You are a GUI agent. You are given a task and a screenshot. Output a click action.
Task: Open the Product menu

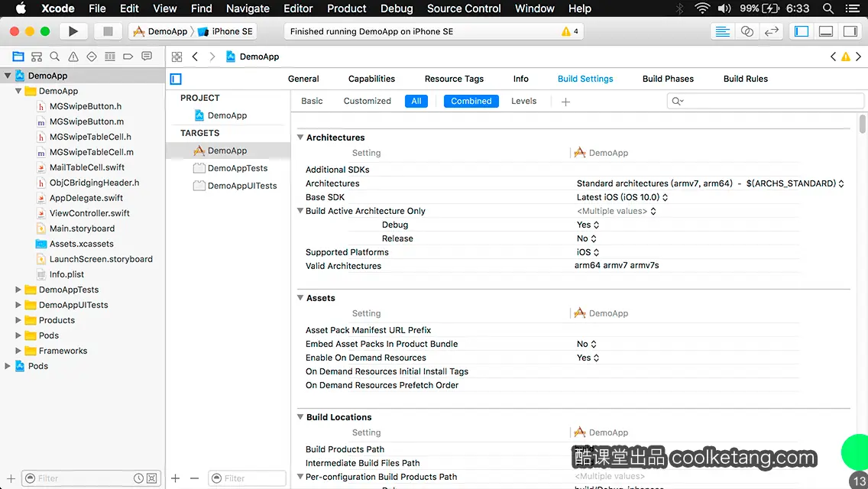click(347, 8)
